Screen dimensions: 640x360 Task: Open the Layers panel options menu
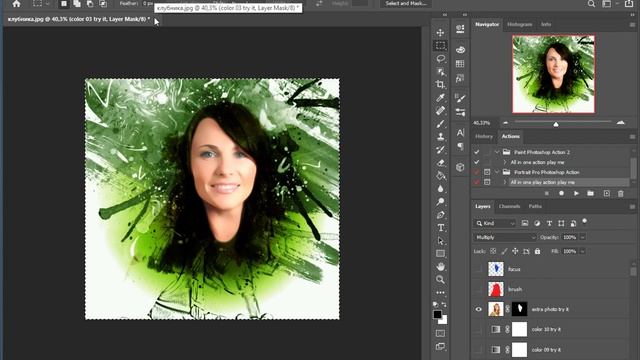tap(632, 207)
